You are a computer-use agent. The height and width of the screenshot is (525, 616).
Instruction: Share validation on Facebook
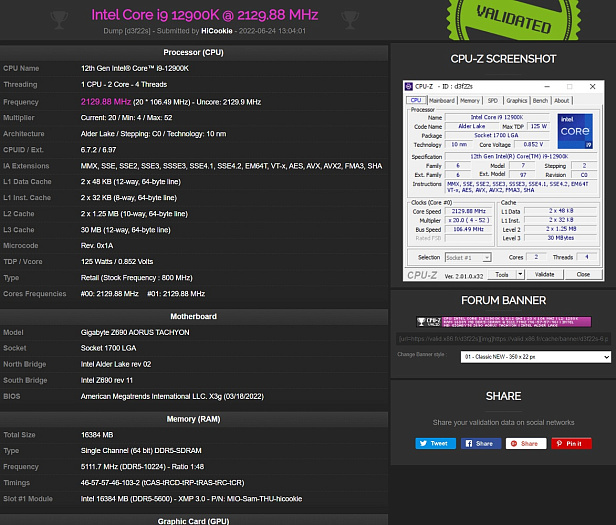[x=481, y=443]
